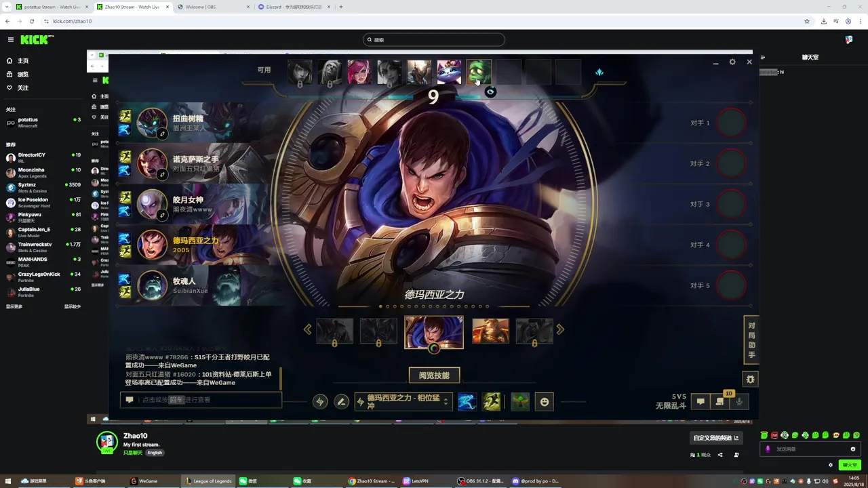868x488 pixels.
Task: Open Trainwreckstv recommended channel
Action: (43, 247)
